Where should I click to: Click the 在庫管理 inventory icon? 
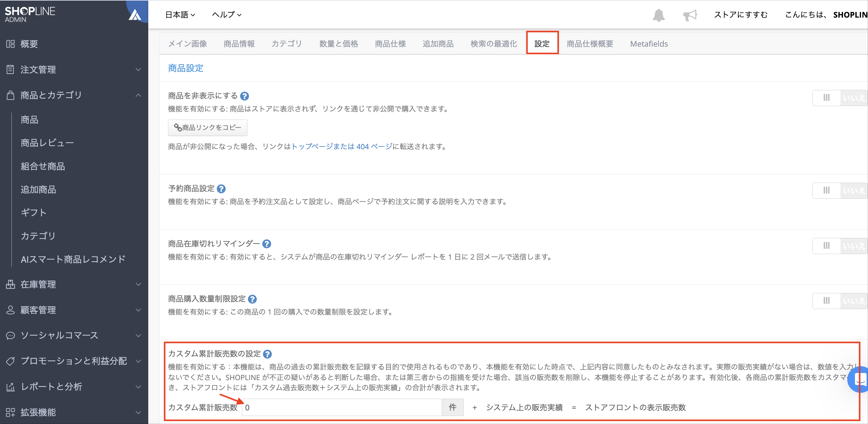point(11,284)
